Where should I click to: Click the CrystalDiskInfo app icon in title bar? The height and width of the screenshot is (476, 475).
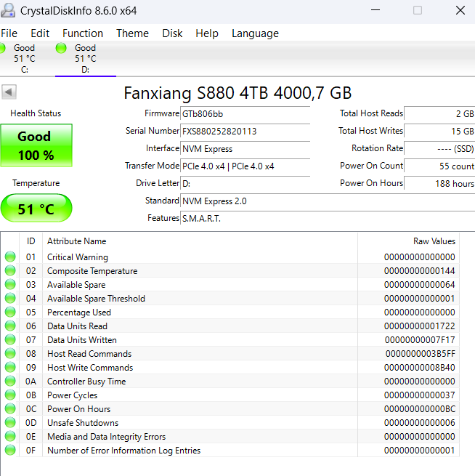[10, 11]
